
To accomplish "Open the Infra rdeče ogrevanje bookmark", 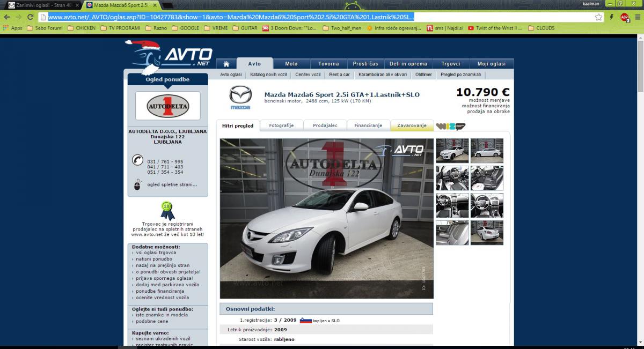I will pyautogui.click(x=394, y=28).
